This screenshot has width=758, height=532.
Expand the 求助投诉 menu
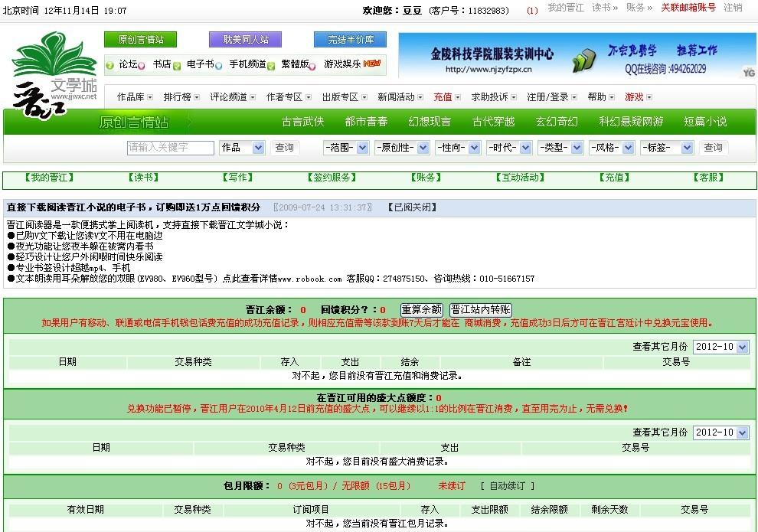click(494, 97)
